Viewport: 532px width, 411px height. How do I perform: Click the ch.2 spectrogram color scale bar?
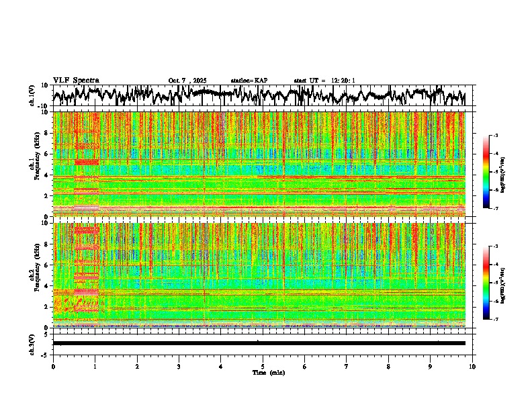(486, 283)
